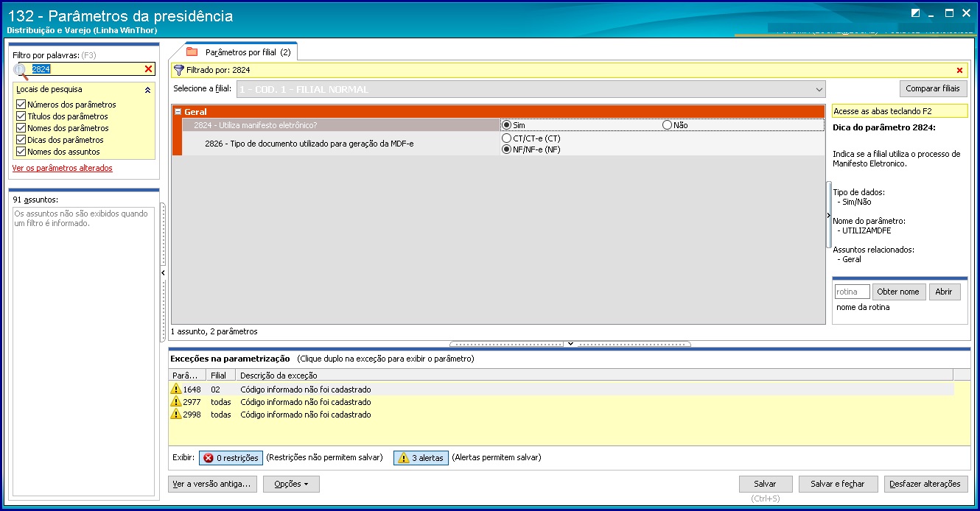Click warning icon for exception 2998
The image size is (980, 511).
tap(175, 414)
